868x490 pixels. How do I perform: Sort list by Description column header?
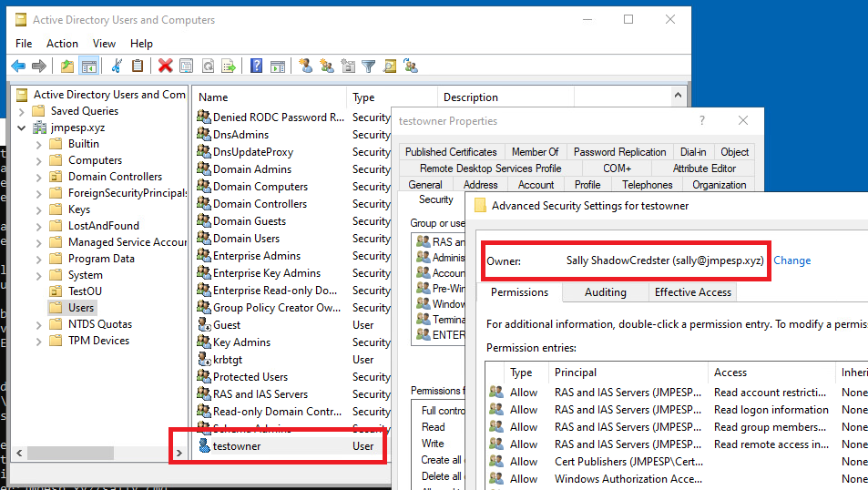(505, 97)
